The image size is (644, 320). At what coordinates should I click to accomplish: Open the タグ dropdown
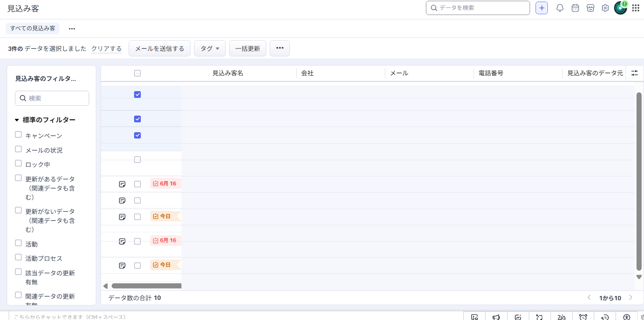tap(210, 49)
